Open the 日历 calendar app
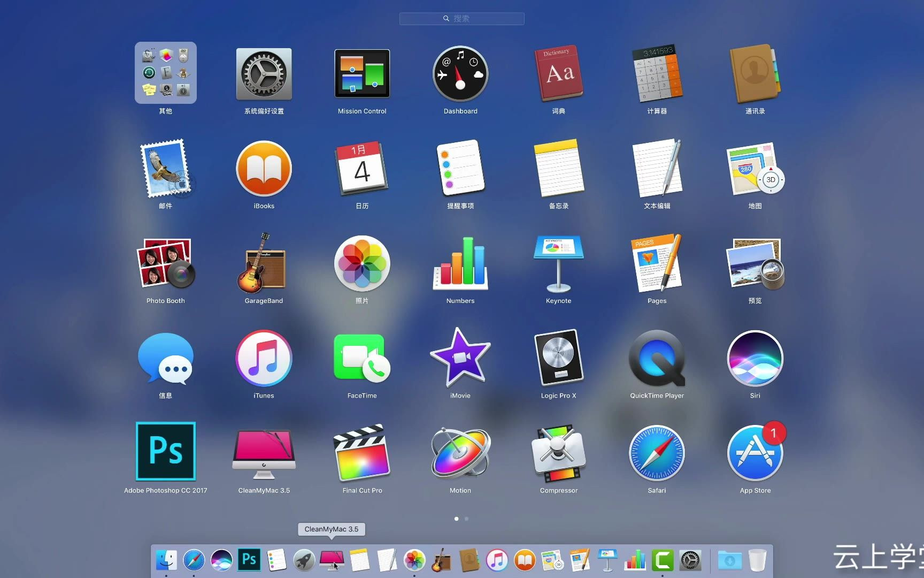 (362, 169)
